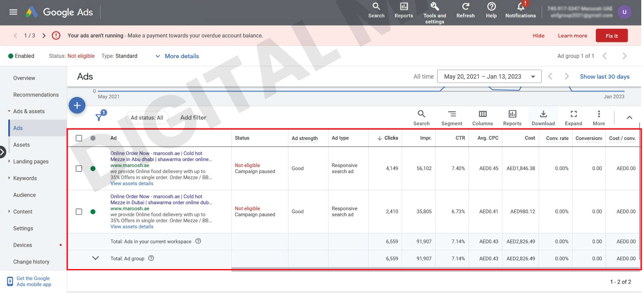Viewport: 644px width, 294px height.
Task: Open the hamburger main menu
Action: click(13, 12)
